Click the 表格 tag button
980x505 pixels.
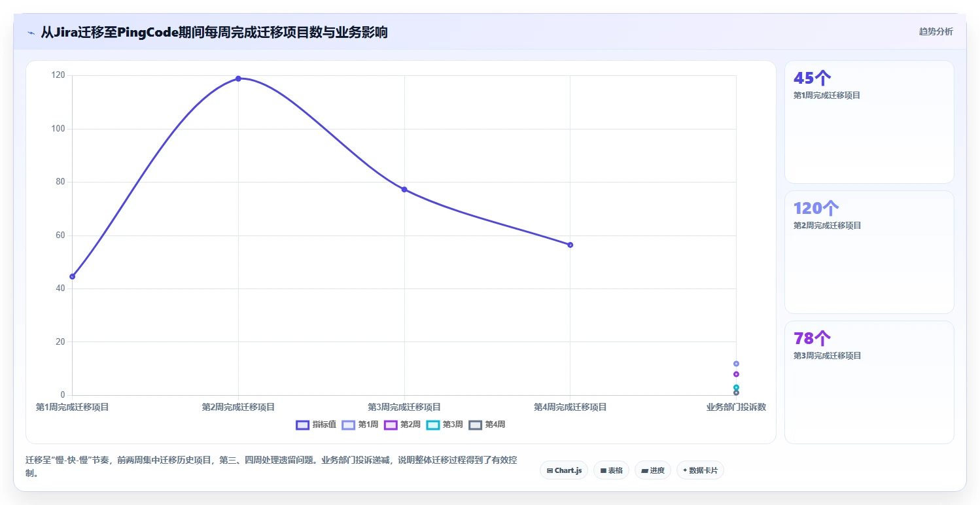[611, 470]
